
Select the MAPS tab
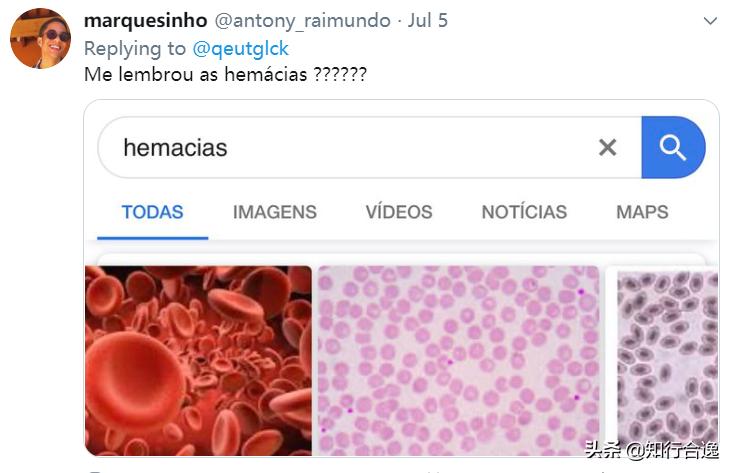[x=642, y=212]
